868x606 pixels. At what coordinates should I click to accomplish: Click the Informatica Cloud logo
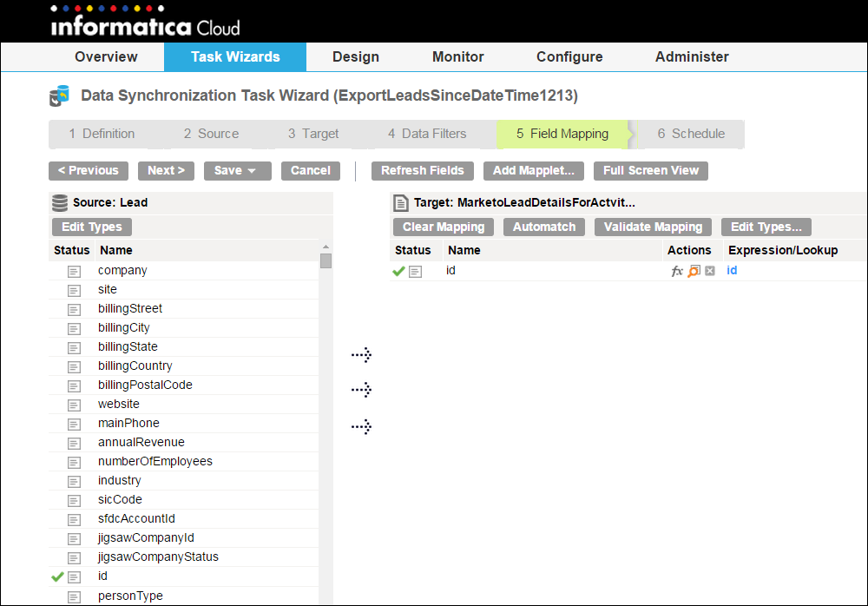pyautogui.click(x=145, y=23)
